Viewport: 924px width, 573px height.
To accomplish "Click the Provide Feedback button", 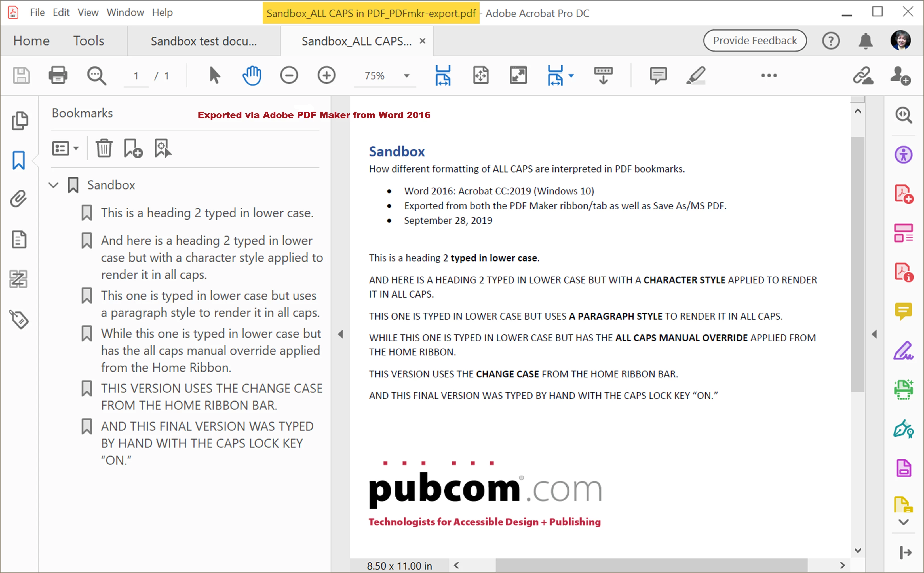I will (x=754, y=41).
